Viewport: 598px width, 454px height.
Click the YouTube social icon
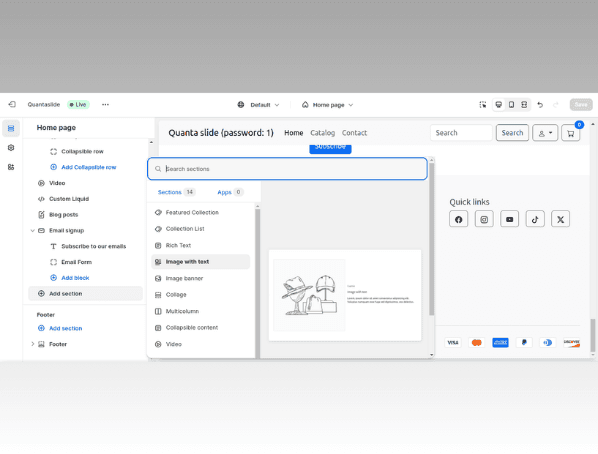pos(510,219)
